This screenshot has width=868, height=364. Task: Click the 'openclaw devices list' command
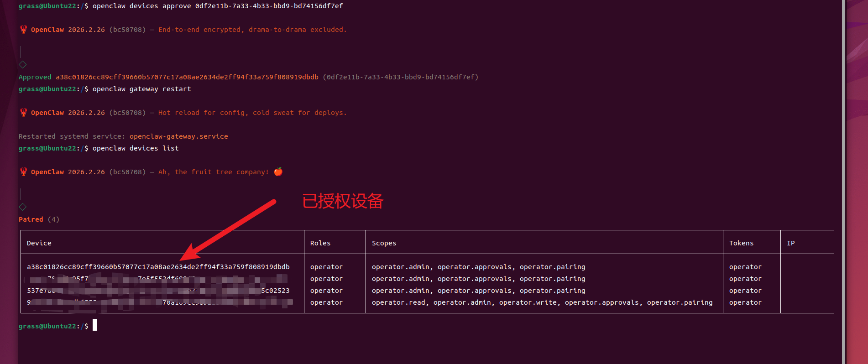click(136, 148)
